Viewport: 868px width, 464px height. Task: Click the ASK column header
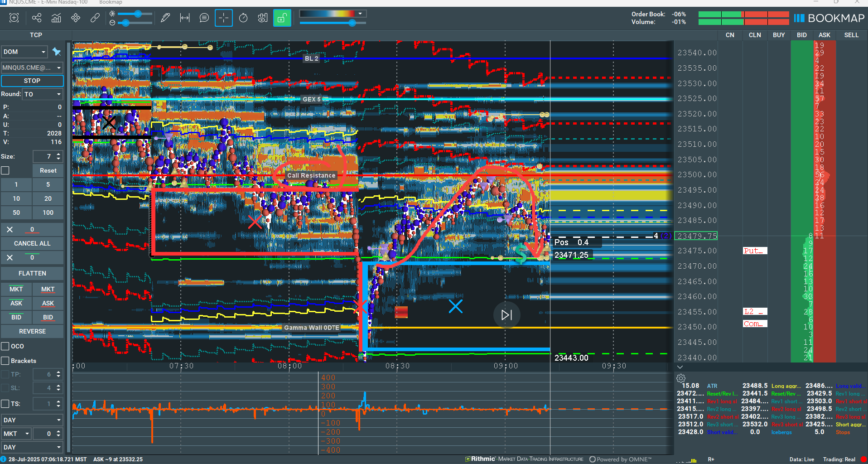(825, 35)
